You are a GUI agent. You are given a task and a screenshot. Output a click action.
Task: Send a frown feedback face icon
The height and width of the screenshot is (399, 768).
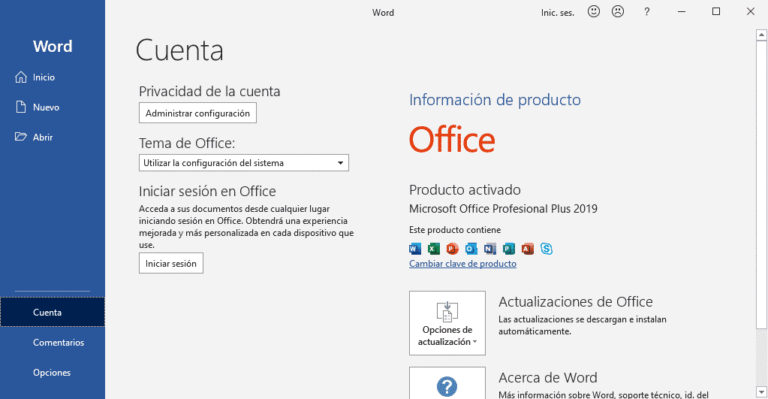pos(618,12)
